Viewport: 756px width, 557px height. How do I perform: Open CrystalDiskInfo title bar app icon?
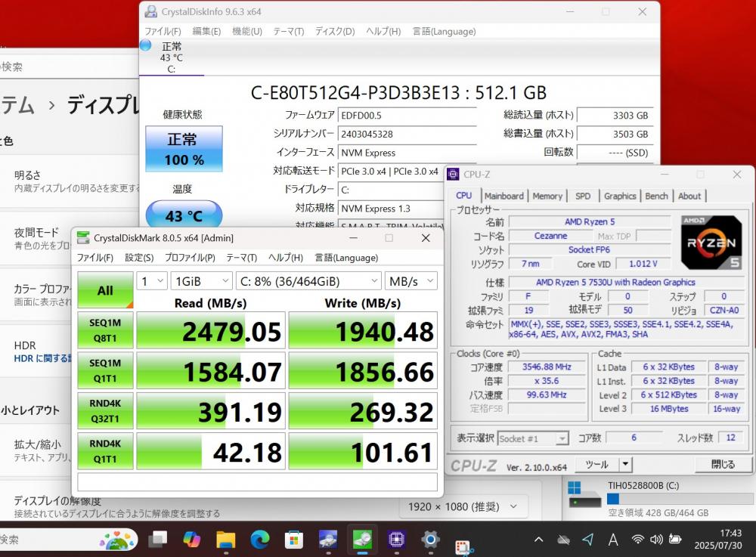pos(151,11)
